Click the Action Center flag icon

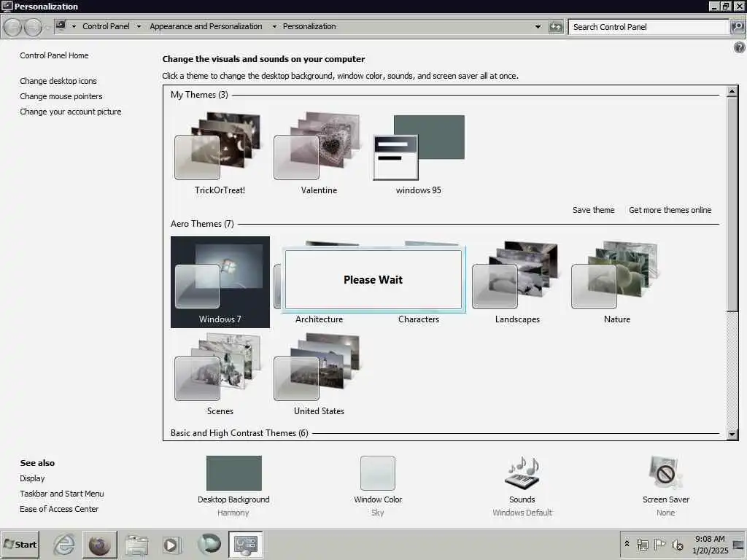[x=659, y=544]
